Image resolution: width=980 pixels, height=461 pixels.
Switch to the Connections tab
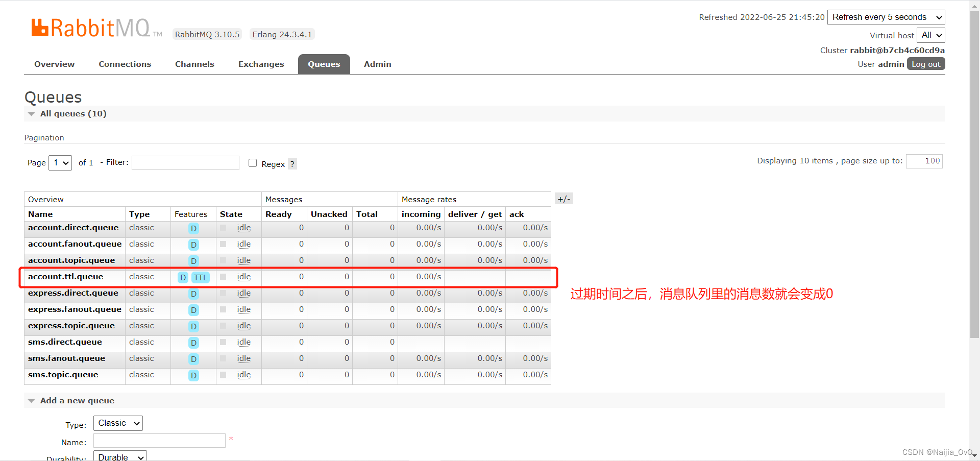point(125,64)
